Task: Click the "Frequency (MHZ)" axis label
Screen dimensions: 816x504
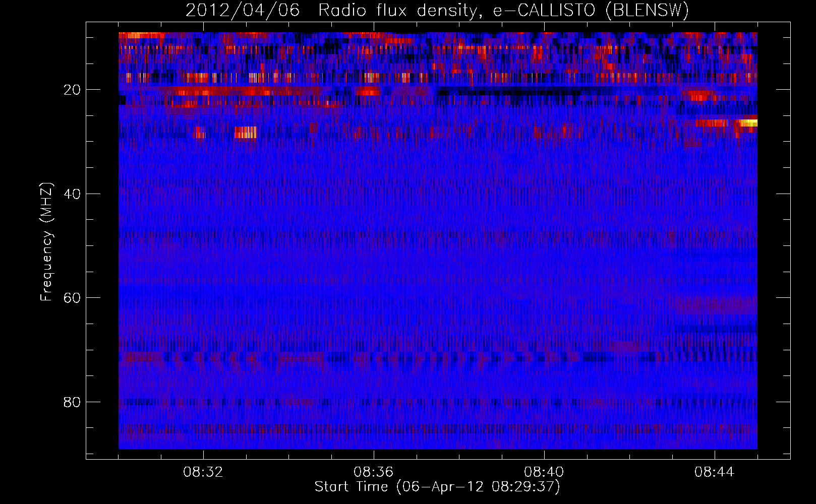Action: [x=46, y=242]
